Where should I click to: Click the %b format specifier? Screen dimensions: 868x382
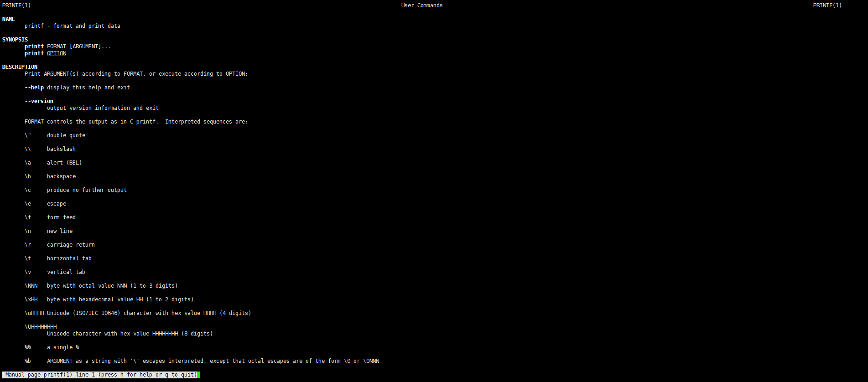(28, 361)
